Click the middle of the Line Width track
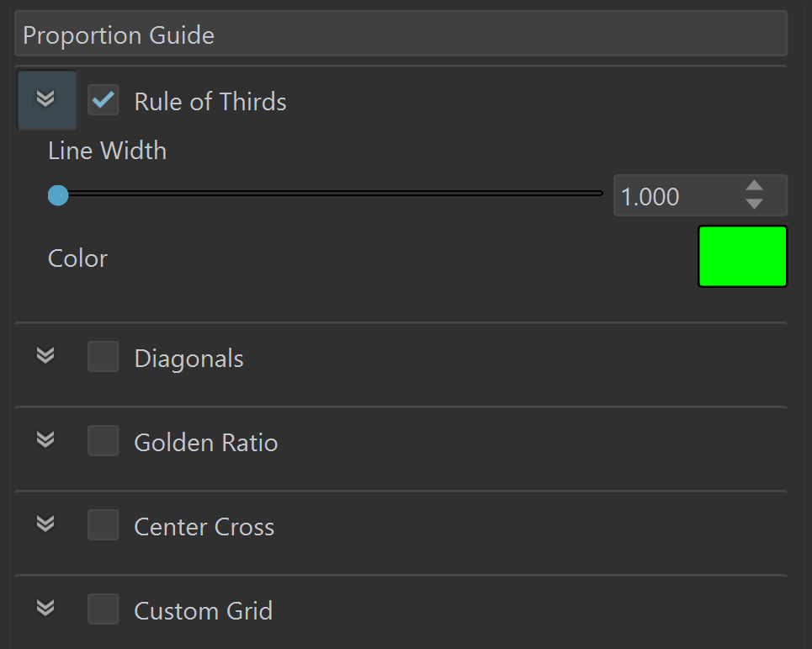 [331, 194]
